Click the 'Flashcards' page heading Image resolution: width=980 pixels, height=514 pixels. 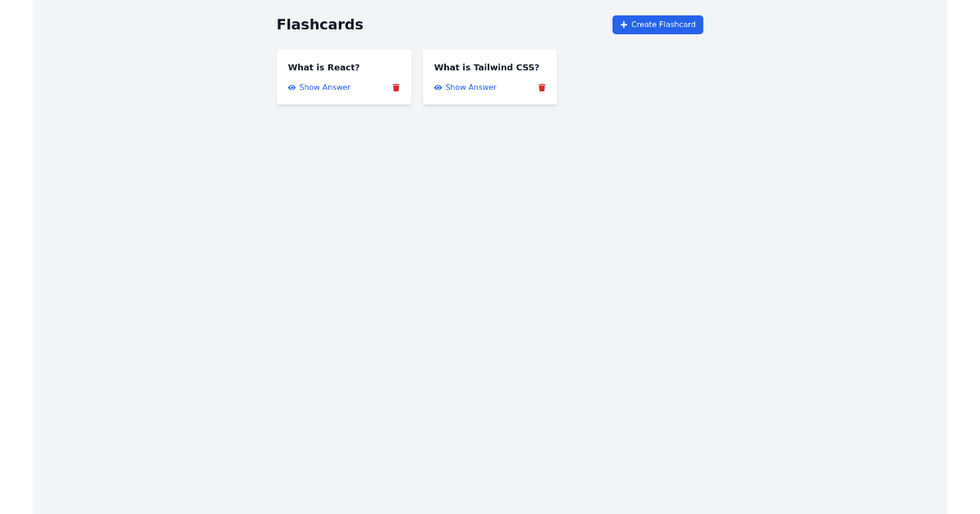pyautogui.click(x=319, y=24)
